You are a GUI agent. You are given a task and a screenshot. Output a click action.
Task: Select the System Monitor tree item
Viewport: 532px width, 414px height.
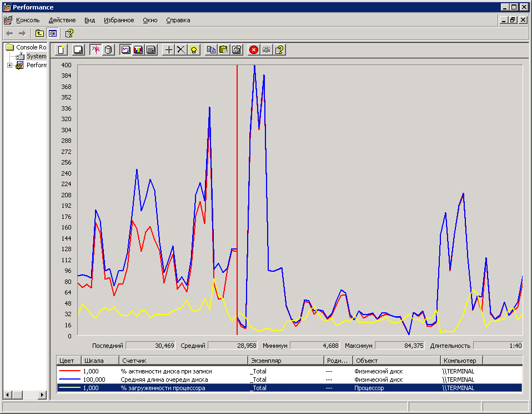[x=36, y=56]
